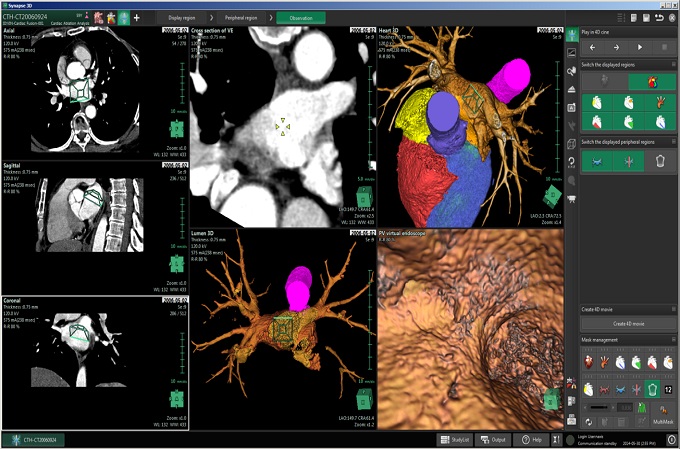Open the Output panel
Viewport: 680px width, 449px height.
pyautogui.click(x=496, y=439)
